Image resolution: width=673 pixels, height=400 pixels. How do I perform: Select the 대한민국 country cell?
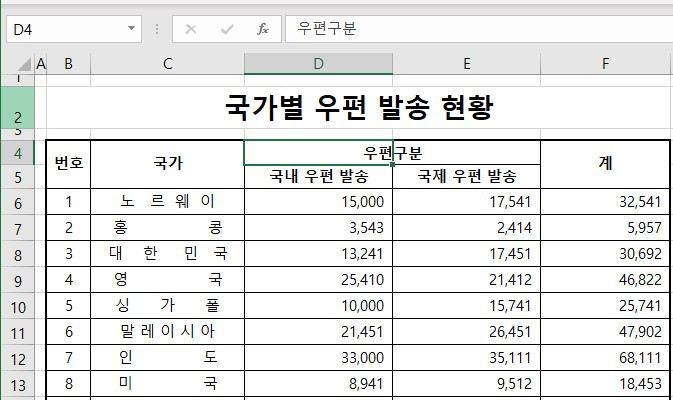pos(167,254)
